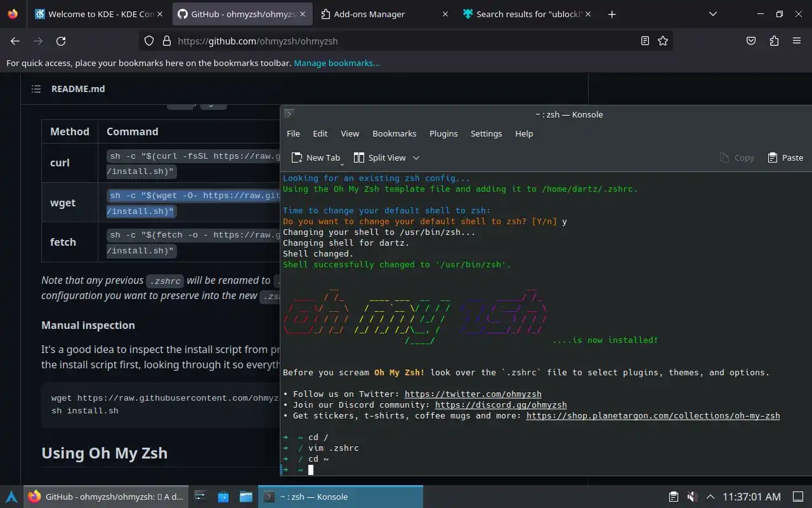Toggle reader view in address bar
Viewport: 812px width, 508px height.
(645, 41)
